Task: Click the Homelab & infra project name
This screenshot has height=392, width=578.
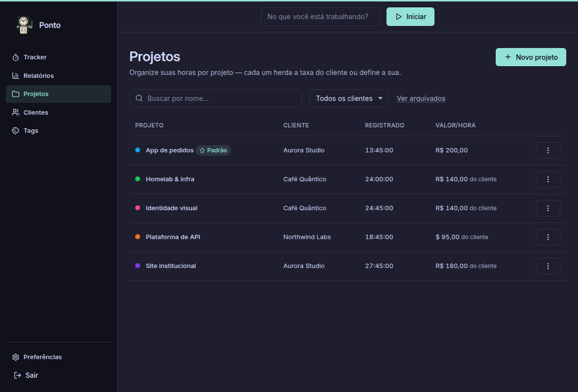Action: point(170,179)
